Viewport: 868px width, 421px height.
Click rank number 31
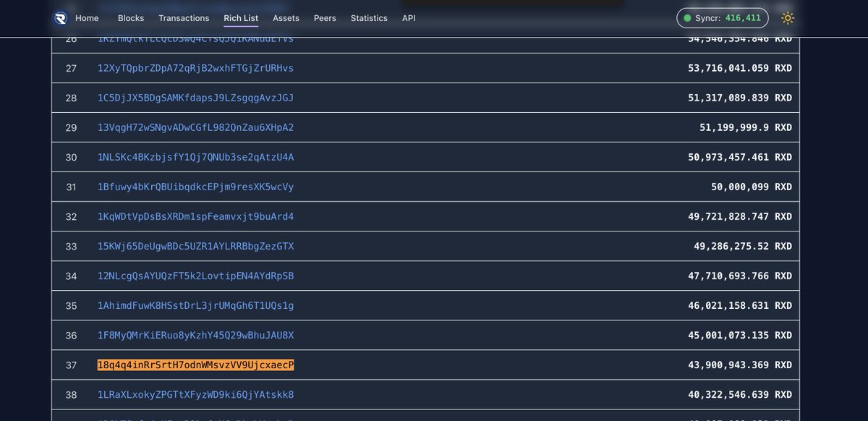pyautogui.click(x=71, y=187)
